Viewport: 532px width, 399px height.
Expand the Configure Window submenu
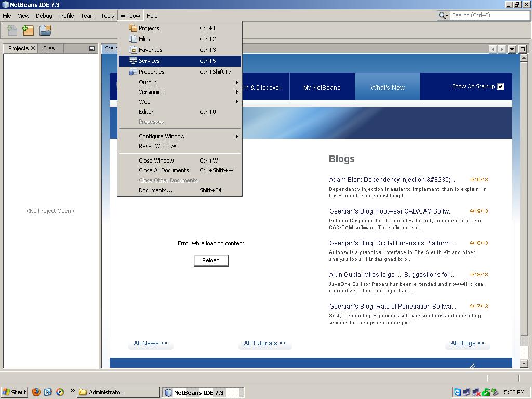coord(162,136)
